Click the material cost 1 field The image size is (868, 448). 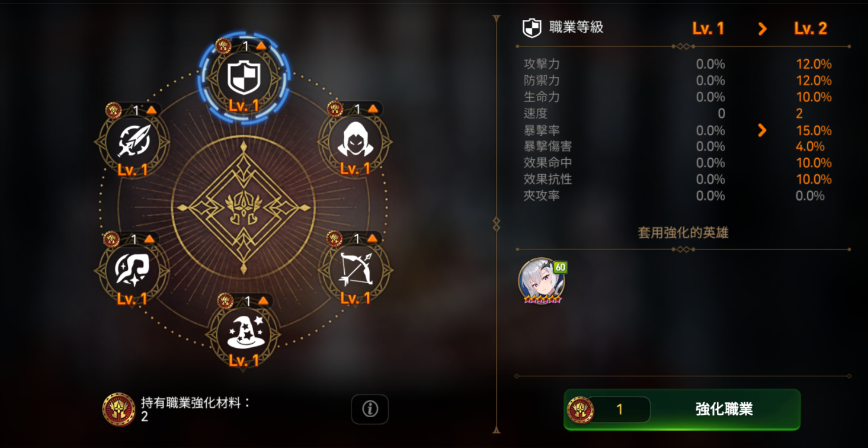point(620,409)
